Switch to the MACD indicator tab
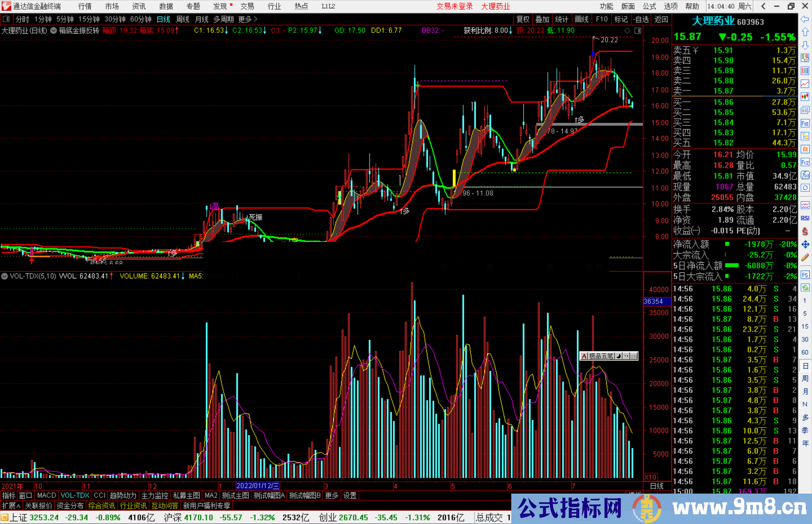Image resolution: width=812 pixels, height=524 pixels. tap(46, 495)
